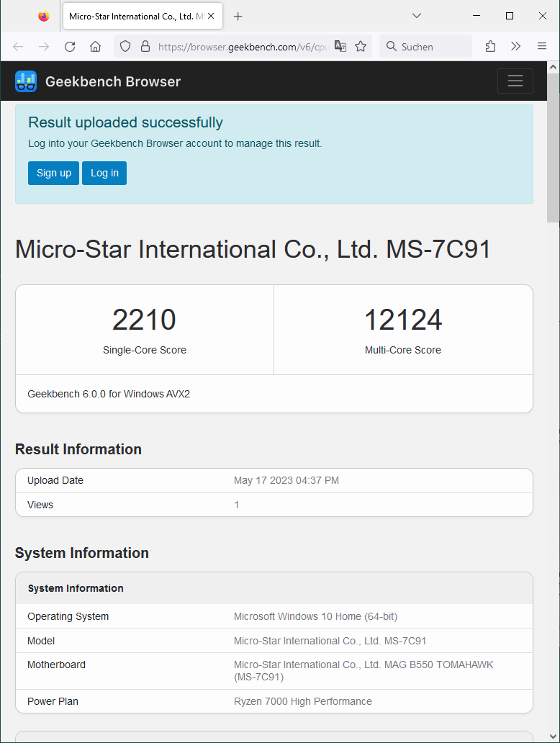Open a new tab with plus button

pyautogui.click(x=238, y=17)
